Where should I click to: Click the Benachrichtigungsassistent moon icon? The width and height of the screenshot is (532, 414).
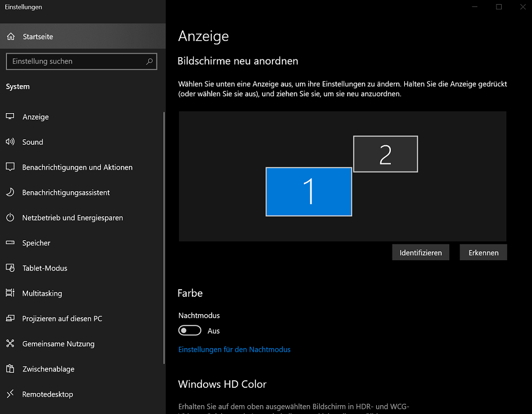coord(10,192)
